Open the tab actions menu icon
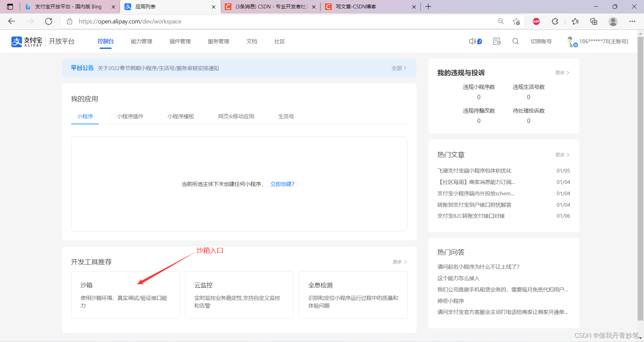Screen dimensions: 644x342 point(10,7)
